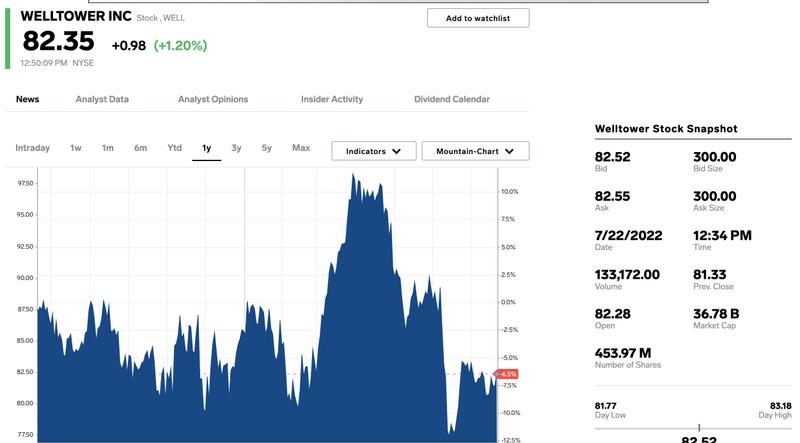Click the Date value 7/22/2022

tap(629, 235)
